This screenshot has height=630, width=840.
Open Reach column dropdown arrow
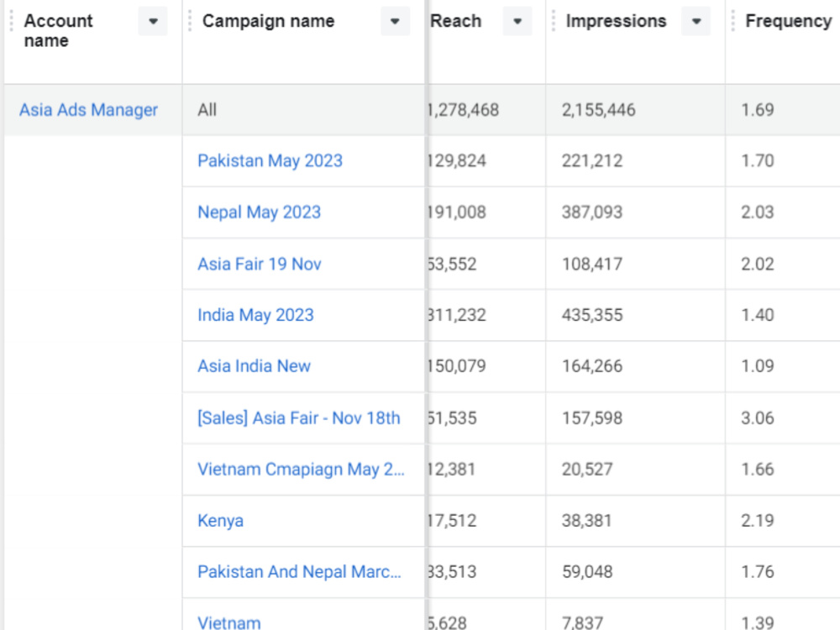(x=517, y=22)
